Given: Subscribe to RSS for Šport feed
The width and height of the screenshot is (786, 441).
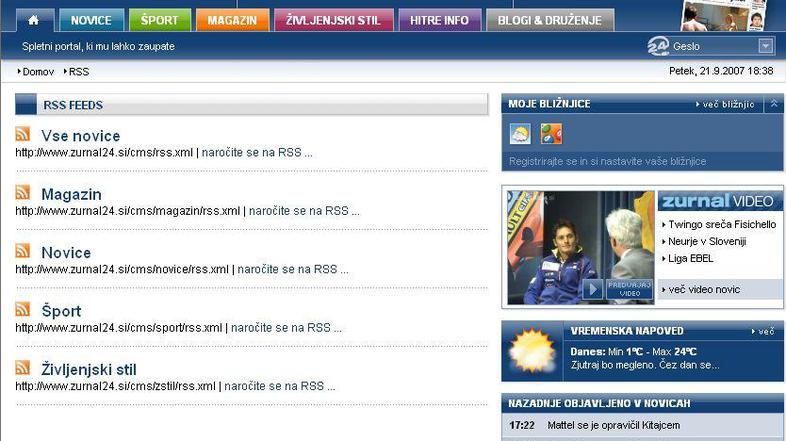Looking at the screenshot, I should (286, 328).
